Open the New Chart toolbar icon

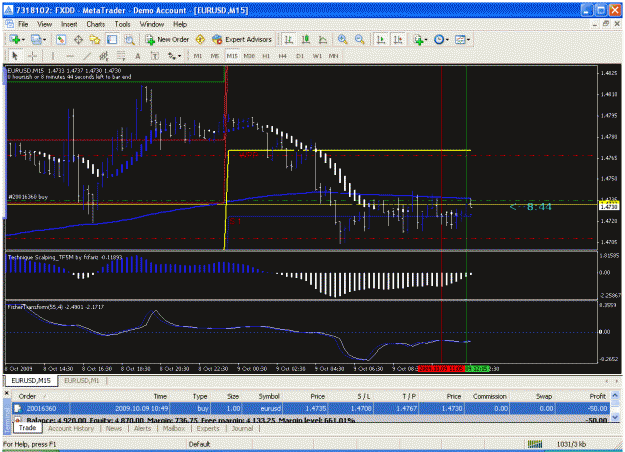(15, 39)
